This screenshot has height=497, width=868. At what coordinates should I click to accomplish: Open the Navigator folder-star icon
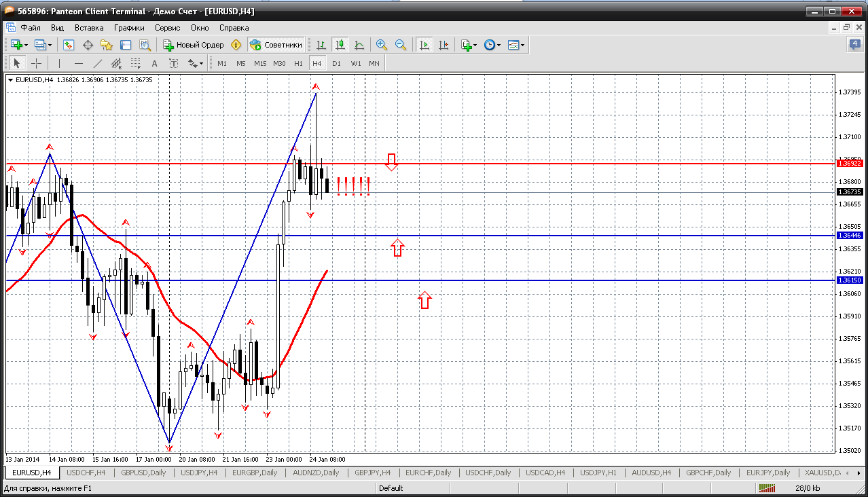[107, 45]
